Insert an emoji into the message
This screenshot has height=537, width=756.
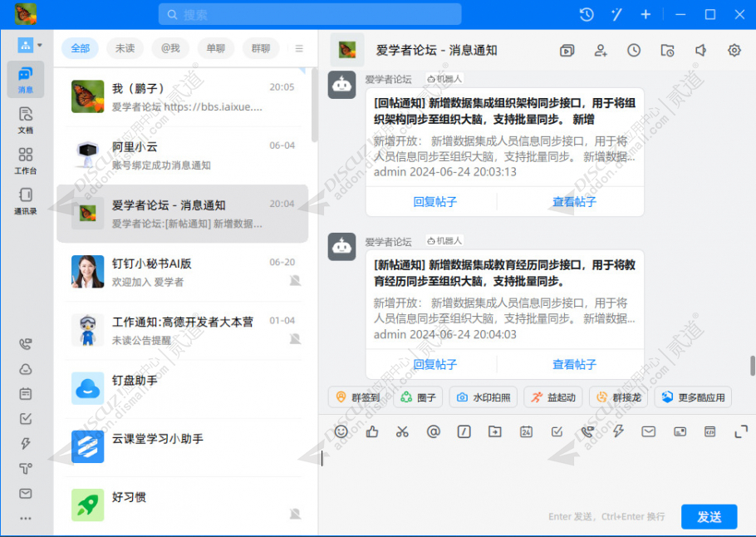tap(340, 431)
